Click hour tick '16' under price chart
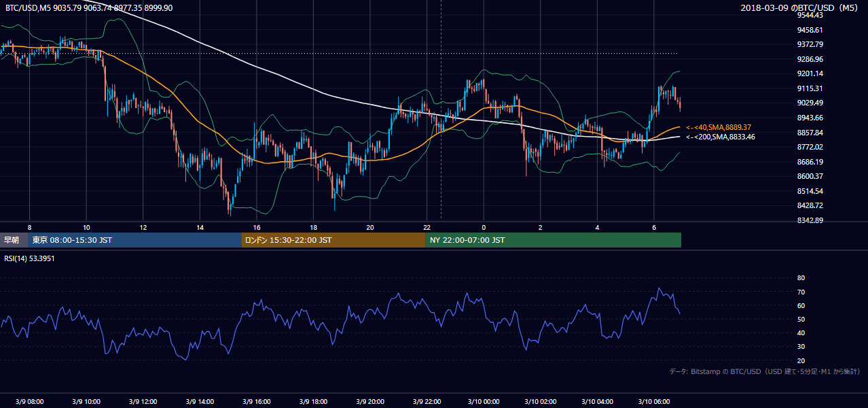868x408 pixels. point(256,227)
